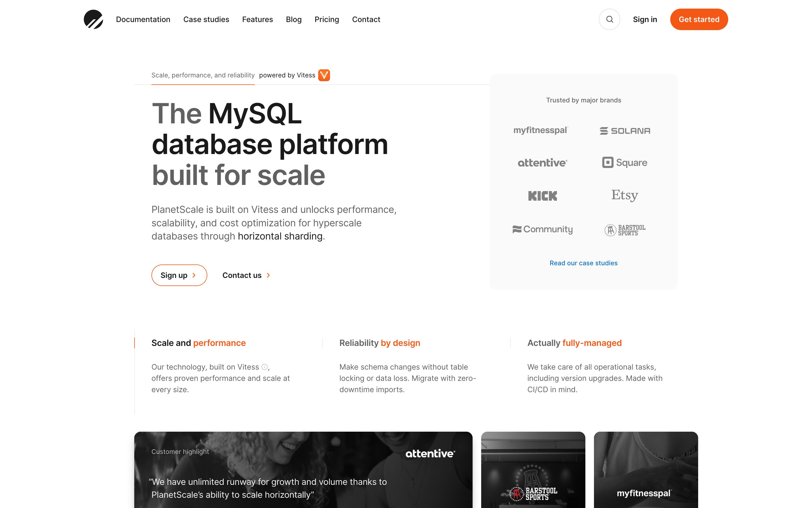The image size is (812, 508).
Task: Click the Trusted by major brands heading
Action: [583, 100]
